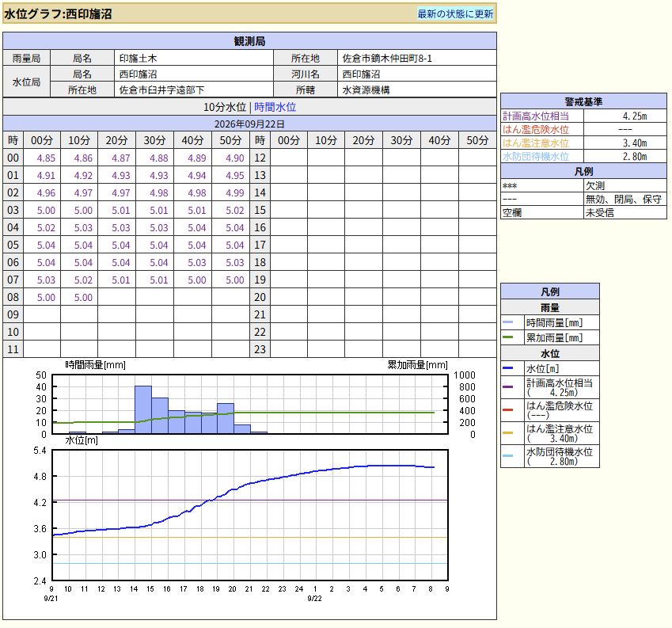Click the yellow はん濫注意水位 legend swatch
This screenshot has height=628, width=672.
pyautogui.click(x=507, y=433)
